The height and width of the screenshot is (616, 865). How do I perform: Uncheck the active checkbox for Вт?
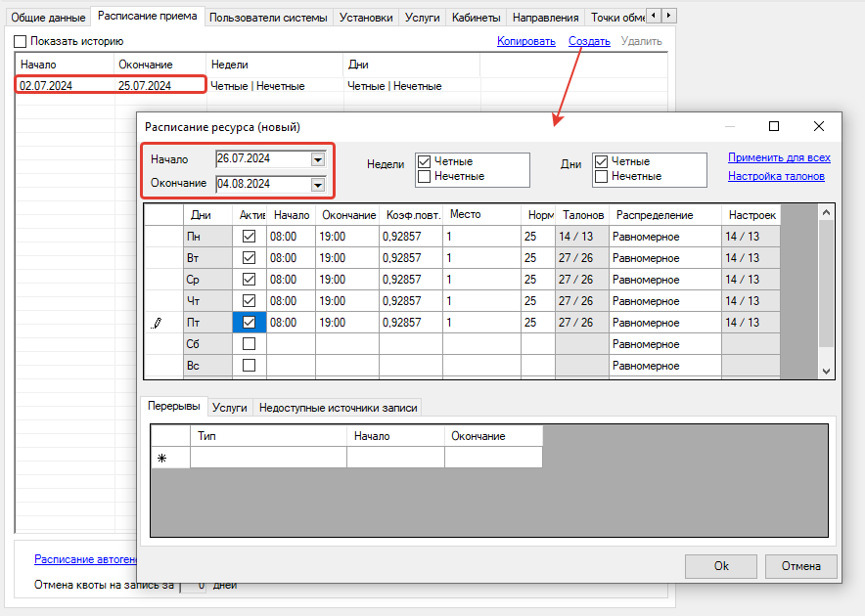249,258
